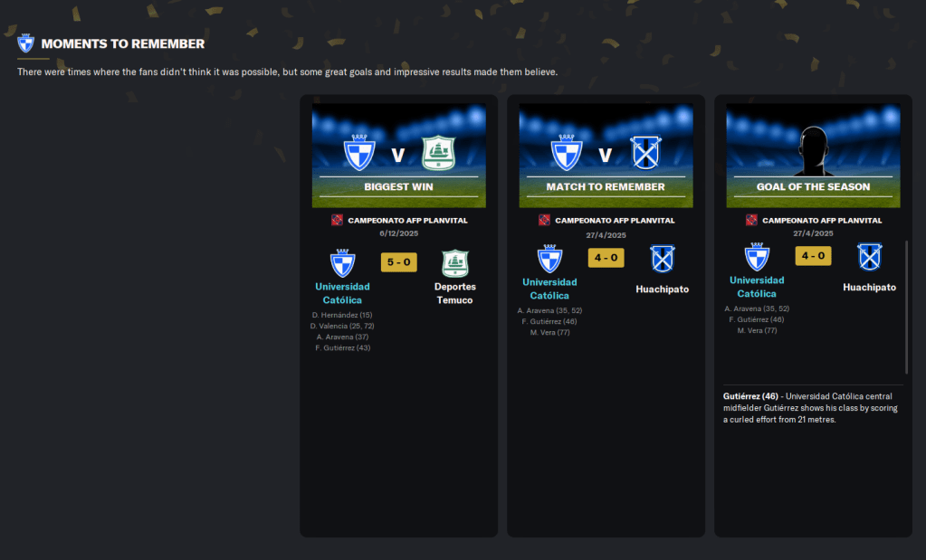Click the Huachipato small crest in Goal of the Season card
The width and height of the screenshot is (926, 560).
(x=869, y=257)
